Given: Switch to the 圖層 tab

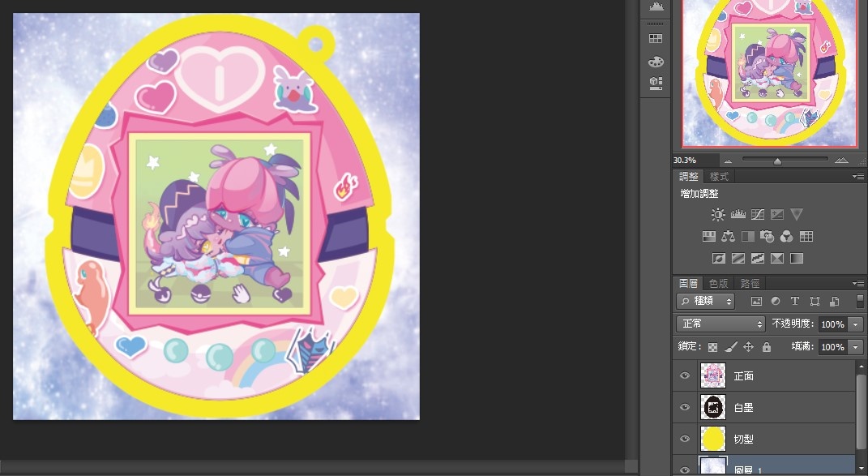Looking at the screenshot, I should 689,283.
